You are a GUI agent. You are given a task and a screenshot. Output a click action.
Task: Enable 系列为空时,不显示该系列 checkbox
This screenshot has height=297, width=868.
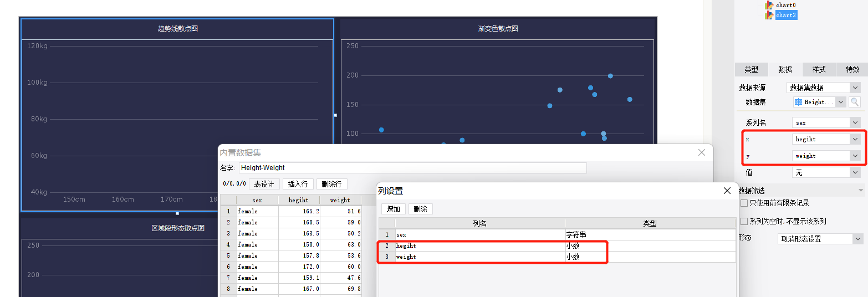click(744, 221)
